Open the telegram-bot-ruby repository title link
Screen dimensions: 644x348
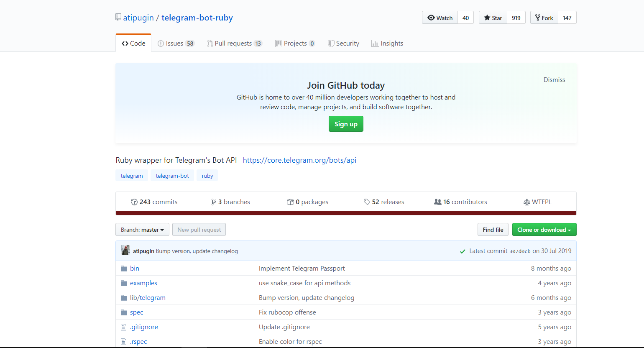(x=197, y=18)
